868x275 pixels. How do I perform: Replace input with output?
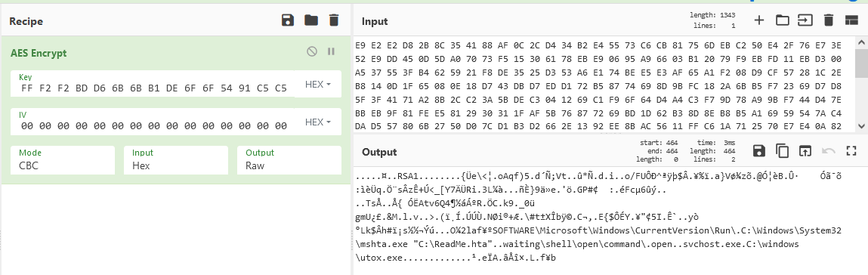click(x=805, y=150)
